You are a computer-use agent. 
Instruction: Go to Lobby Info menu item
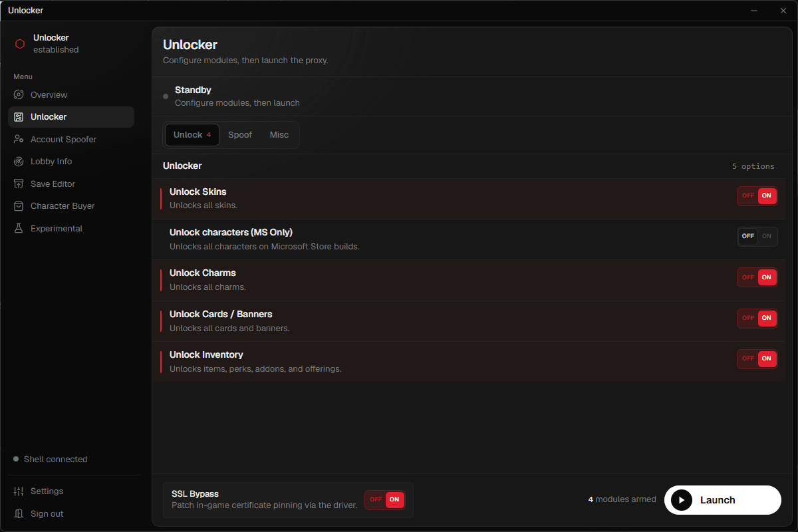(x=71, y=162)
